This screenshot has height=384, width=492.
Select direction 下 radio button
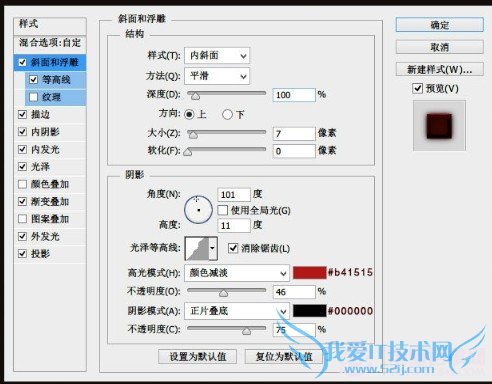(x=227, y=115)
